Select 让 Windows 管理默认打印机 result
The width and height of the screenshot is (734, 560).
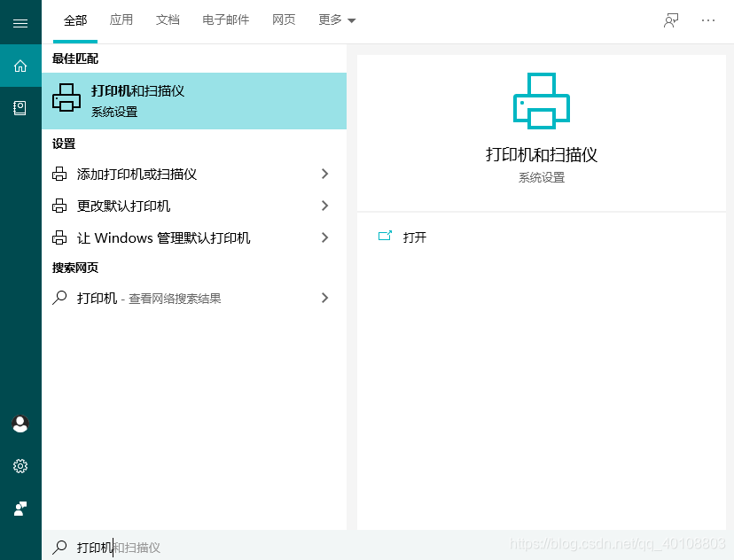coord(194,237)
